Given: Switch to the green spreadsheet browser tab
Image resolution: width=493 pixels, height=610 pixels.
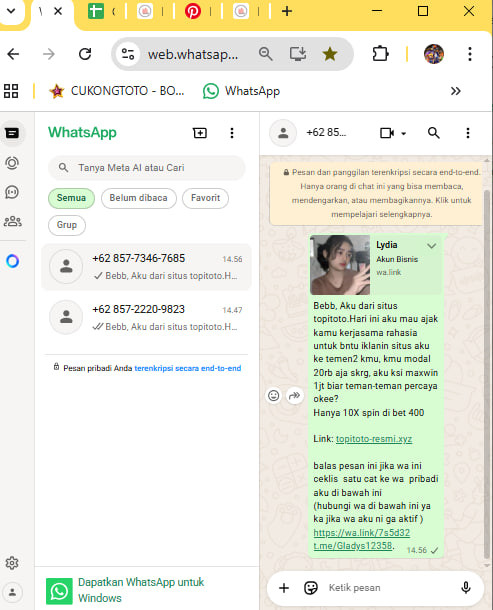Looking at the screenshot, I should pos(95,11).
